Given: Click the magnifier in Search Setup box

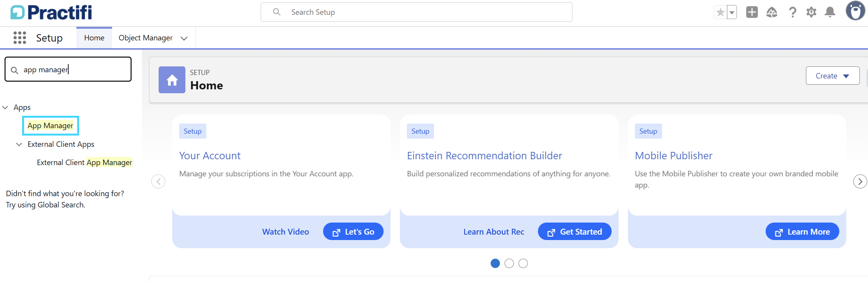Looking at the screenshot, I should (277, 12).
